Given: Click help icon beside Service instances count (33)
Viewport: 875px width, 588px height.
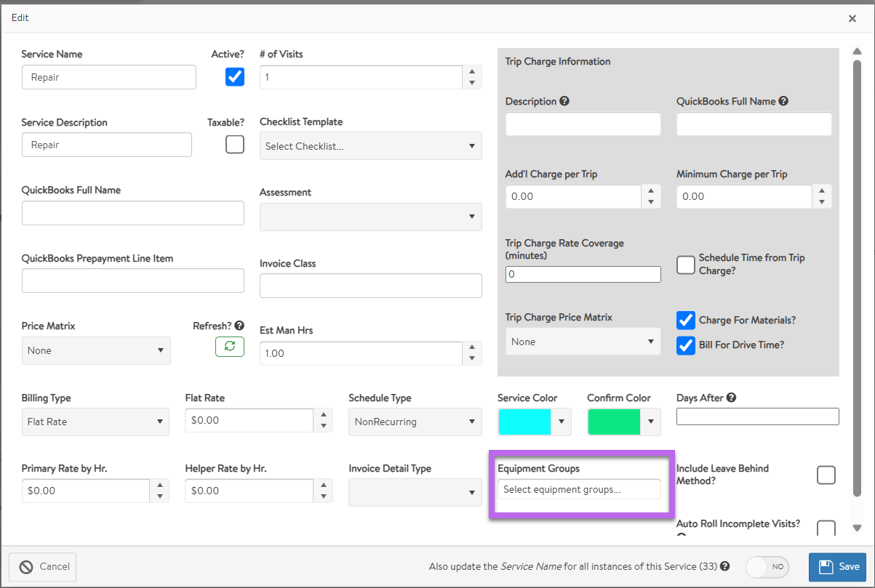Looking at the screenshot, I should pyautogui.click(x=725, y=566).
